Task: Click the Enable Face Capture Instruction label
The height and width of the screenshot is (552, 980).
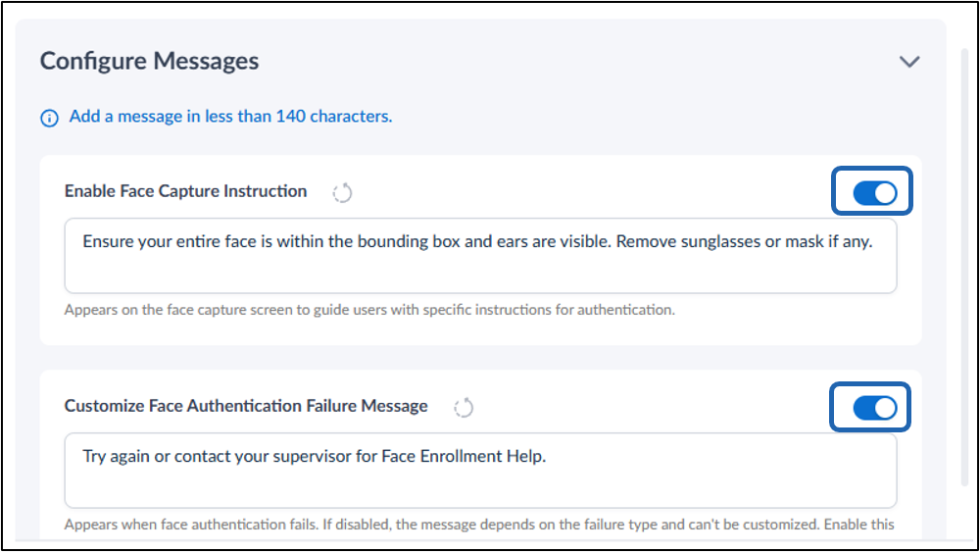Action: (185, 191)
